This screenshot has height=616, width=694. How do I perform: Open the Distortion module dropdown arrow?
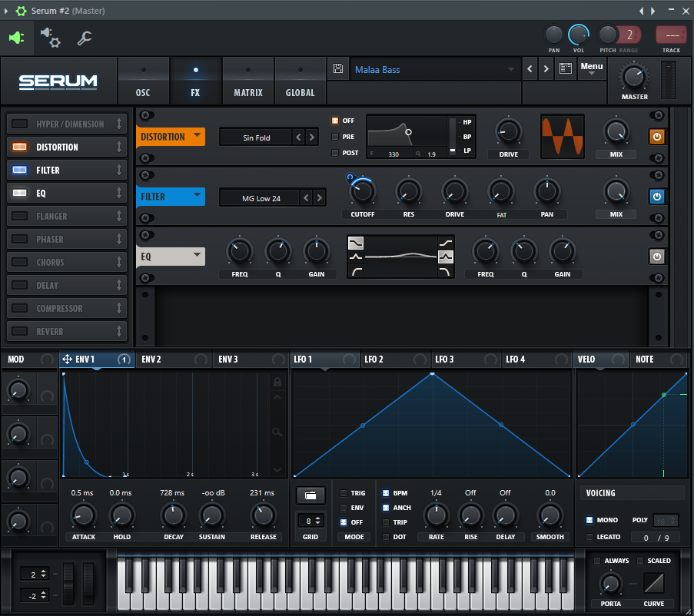(197, 135)
